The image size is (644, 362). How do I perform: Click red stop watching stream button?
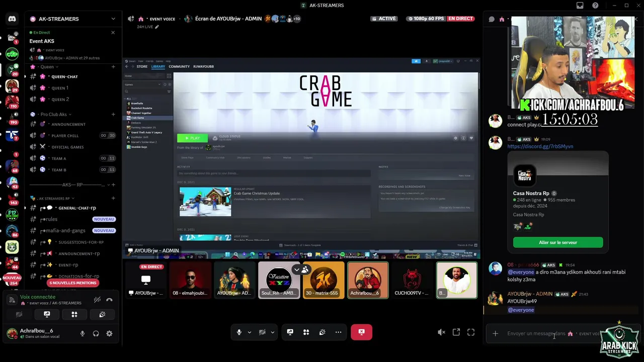tap(361, 332)
